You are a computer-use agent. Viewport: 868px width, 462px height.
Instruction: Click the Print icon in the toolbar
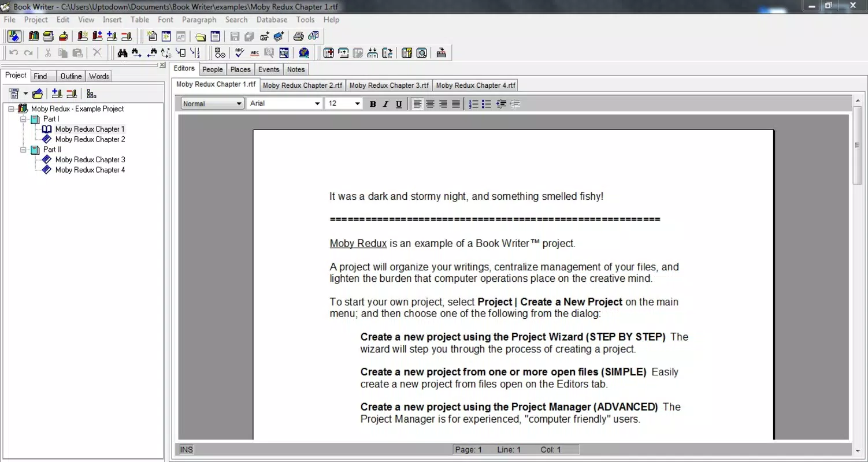298,36
